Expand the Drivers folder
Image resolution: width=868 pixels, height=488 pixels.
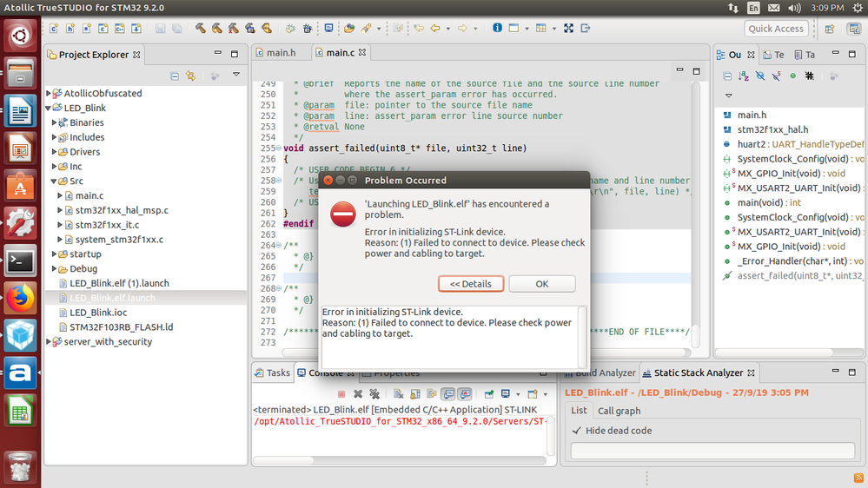pyautogui.click(x=54, y=152)
